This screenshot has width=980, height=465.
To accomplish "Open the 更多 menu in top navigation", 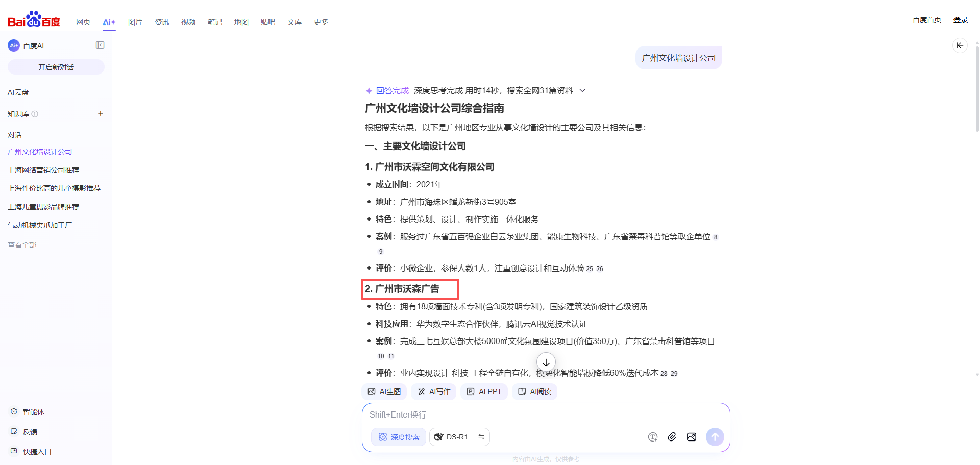I will [x=321, y=22].
